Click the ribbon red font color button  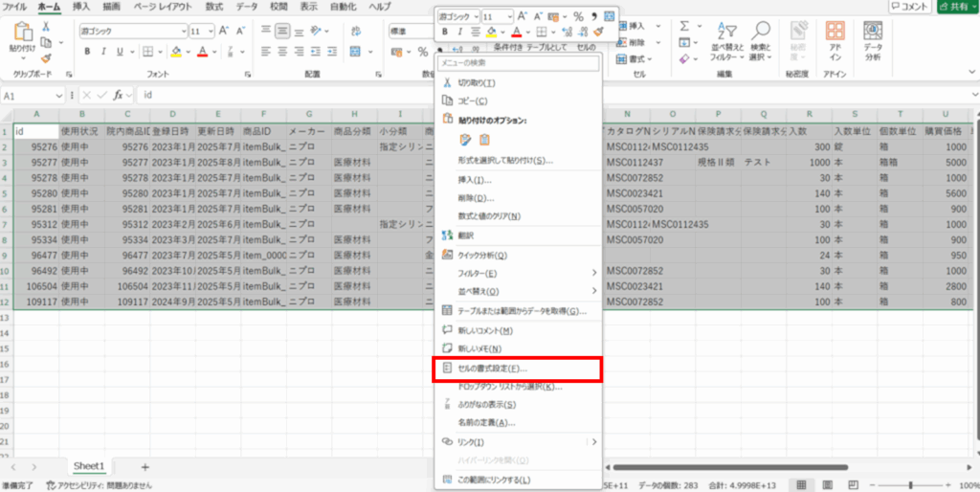click(x=202, y=52)
